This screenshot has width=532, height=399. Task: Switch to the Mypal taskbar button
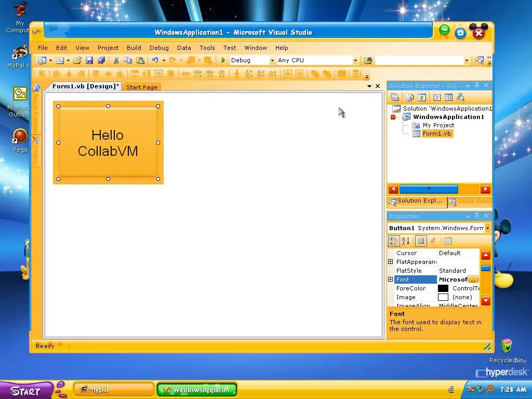pyautogui.click(x=114, y=390)
